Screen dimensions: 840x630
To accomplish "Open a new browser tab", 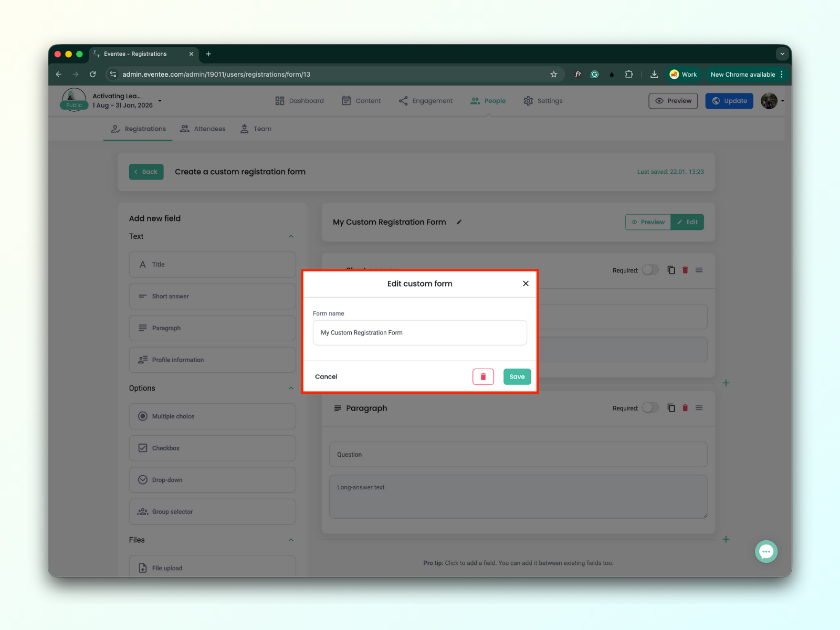I will (208, 54).
